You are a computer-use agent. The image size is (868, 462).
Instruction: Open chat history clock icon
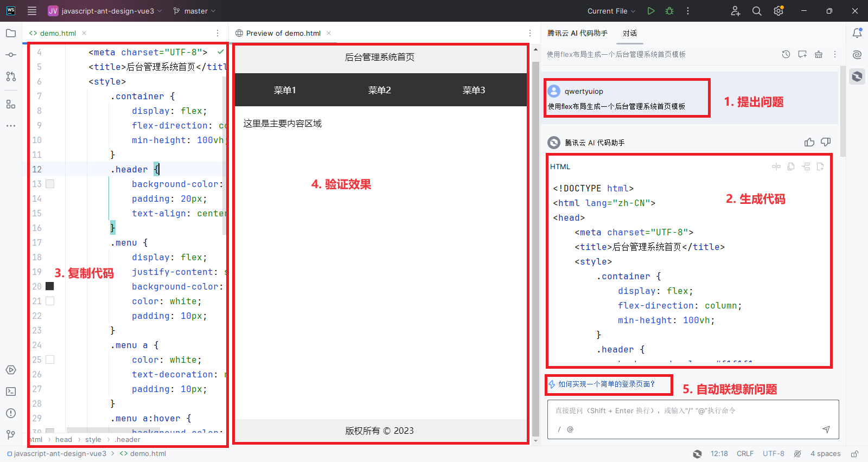pos(786,54)
